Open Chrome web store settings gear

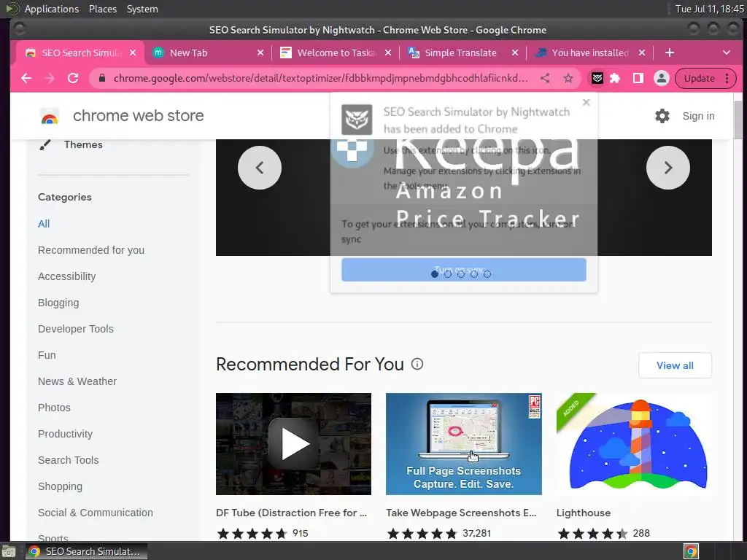662,116
